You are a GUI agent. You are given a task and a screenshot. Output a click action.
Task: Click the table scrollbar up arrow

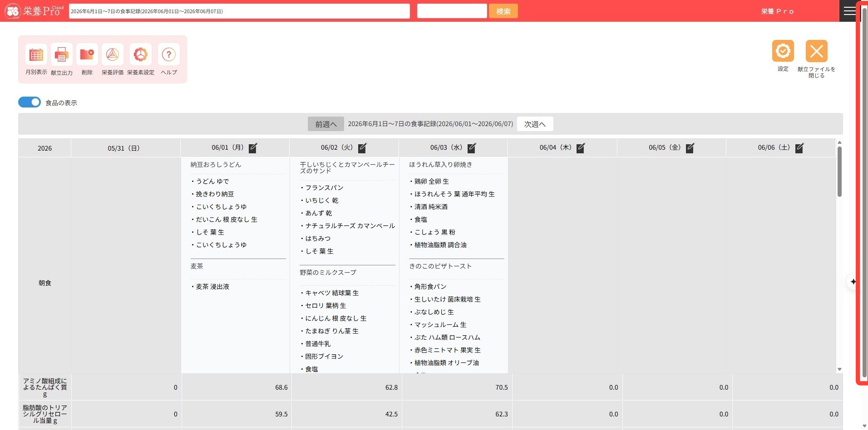[x=839, y=142]
